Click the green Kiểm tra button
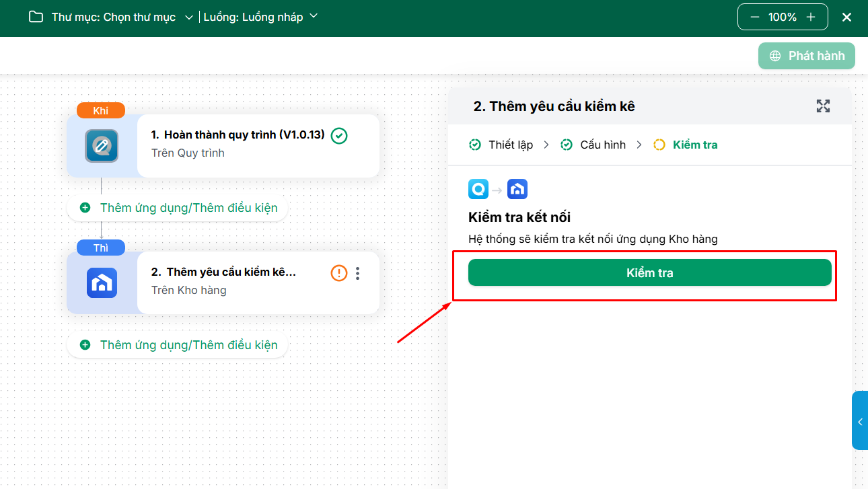 tap(650, 272)
